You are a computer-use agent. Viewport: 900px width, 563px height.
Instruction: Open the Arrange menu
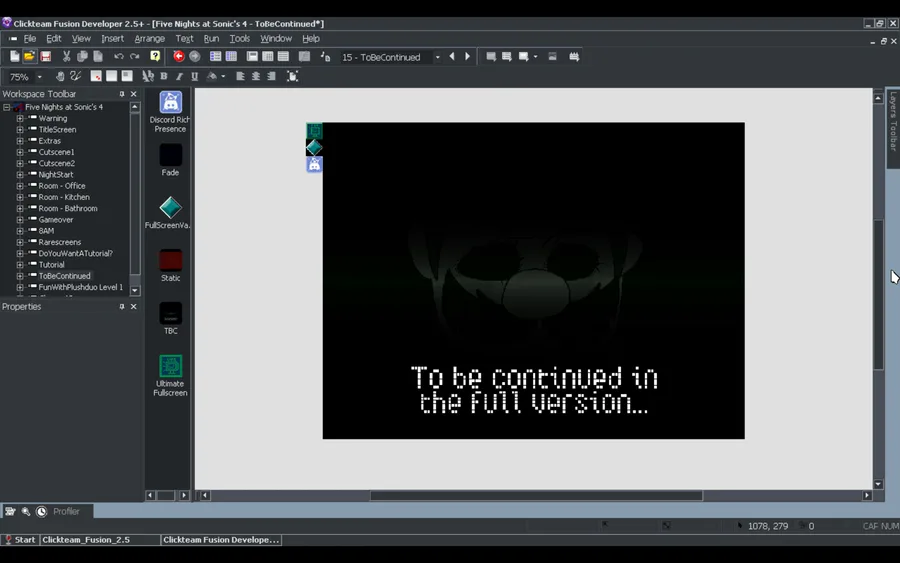pos(149,38)
